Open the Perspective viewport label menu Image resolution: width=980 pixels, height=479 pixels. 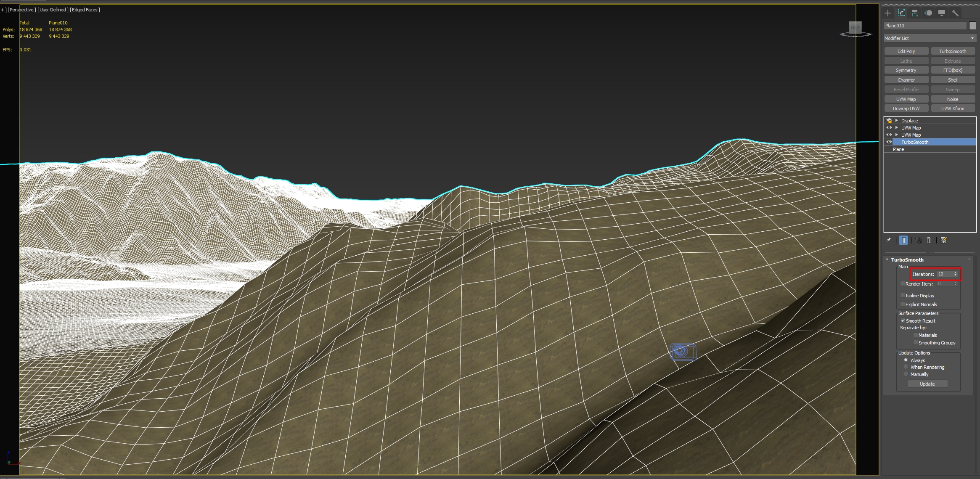pyautogui.click(x=21, y=10)
